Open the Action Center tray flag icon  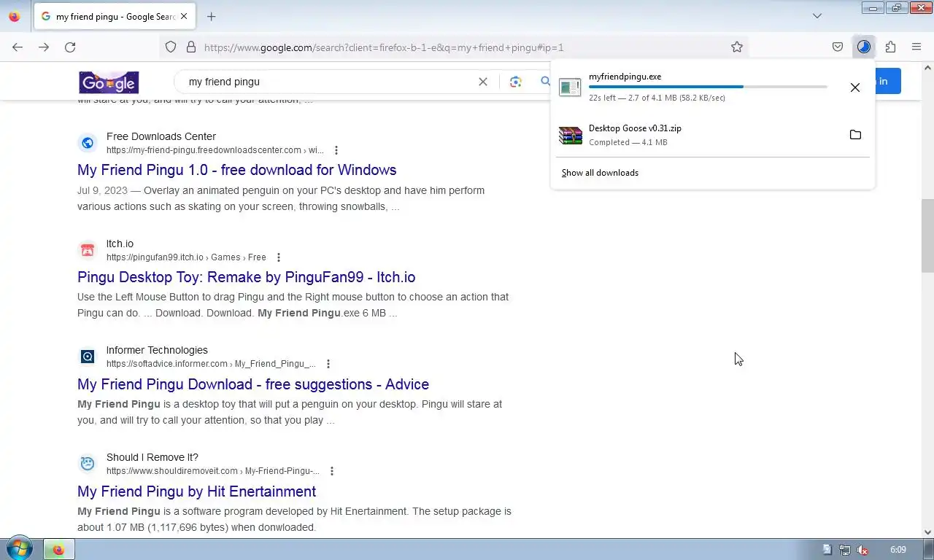[827, 550]
